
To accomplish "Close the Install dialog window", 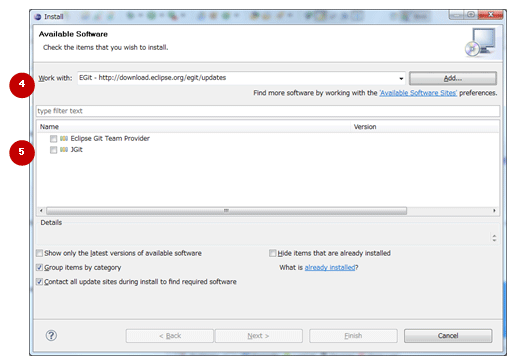I will [490, 15].
